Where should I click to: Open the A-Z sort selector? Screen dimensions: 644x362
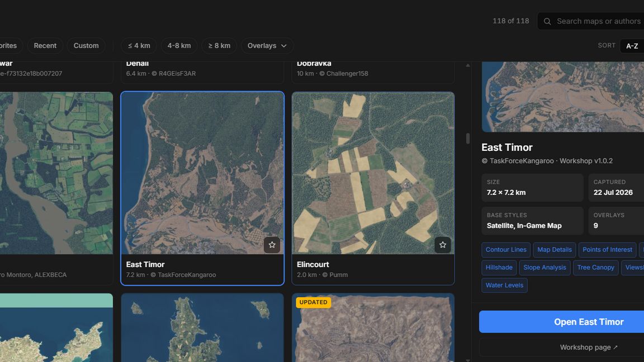[x=632, y=46]
